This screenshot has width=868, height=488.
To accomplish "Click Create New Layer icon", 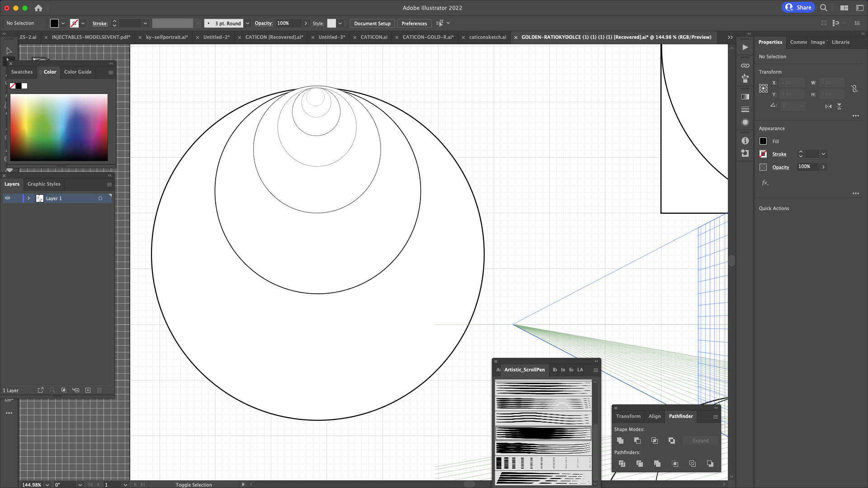I will click(88, 390).
